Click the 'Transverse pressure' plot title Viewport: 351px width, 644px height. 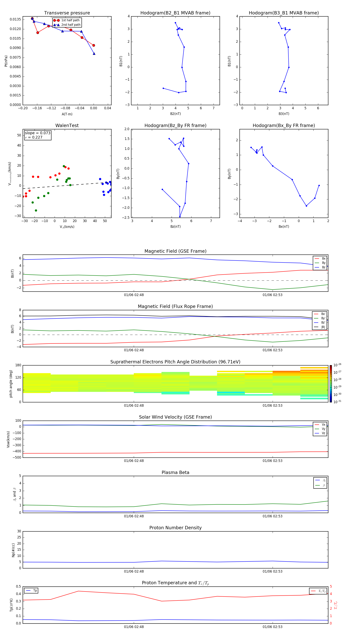coord(67,13)
